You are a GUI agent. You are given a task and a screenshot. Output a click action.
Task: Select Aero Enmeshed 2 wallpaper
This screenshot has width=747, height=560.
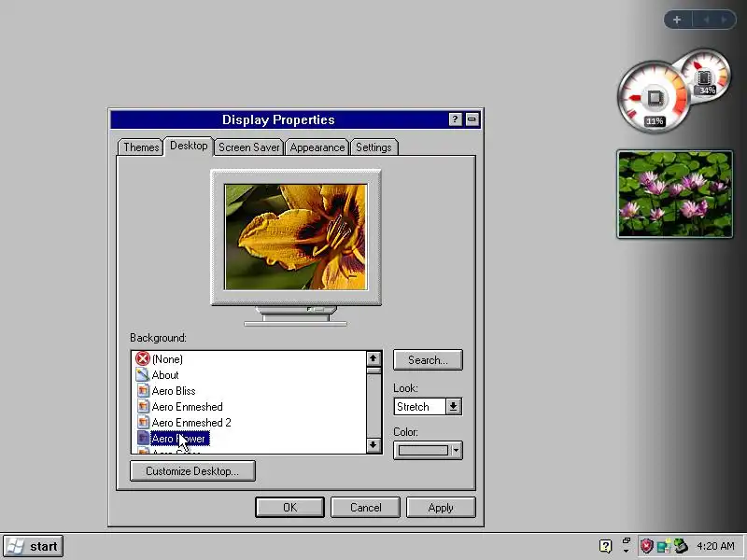(x=191, y=423)
